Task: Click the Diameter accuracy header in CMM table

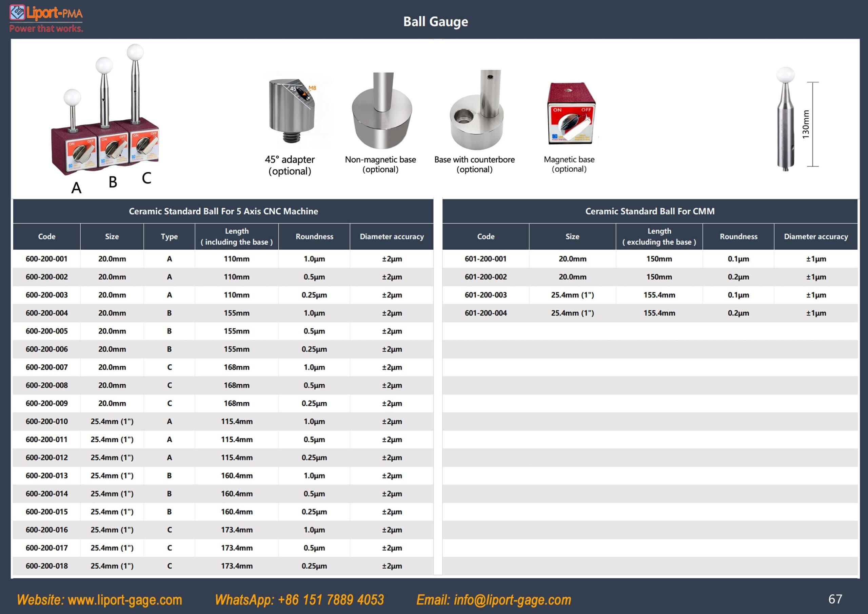Action: pos(816,236)
